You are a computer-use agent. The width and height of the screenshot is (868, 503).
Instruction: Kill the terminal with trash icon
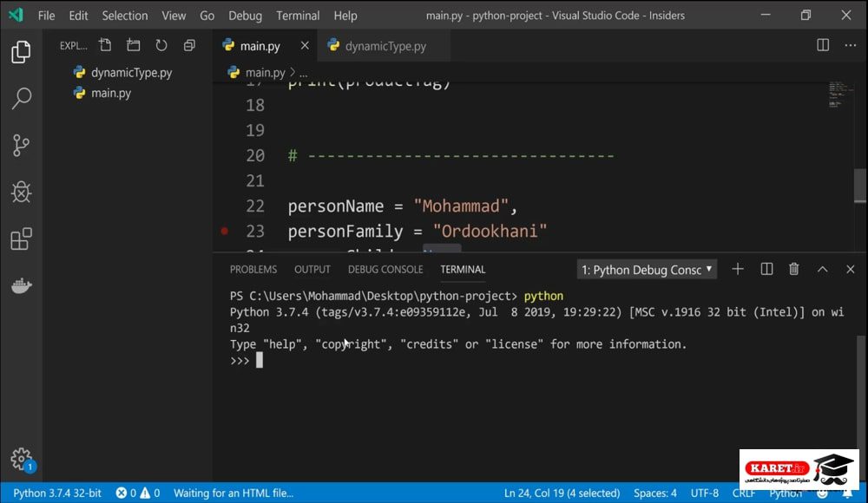794,270
